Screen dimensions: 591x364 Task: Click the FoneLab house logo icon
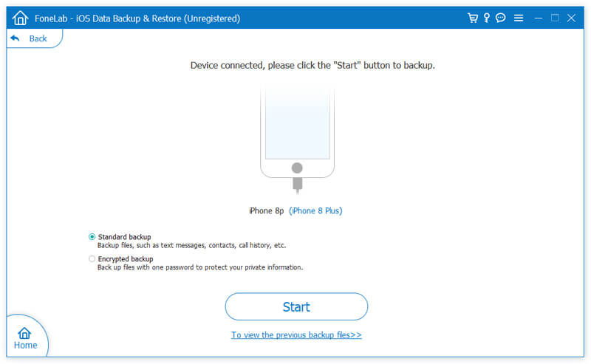point(20,18)
